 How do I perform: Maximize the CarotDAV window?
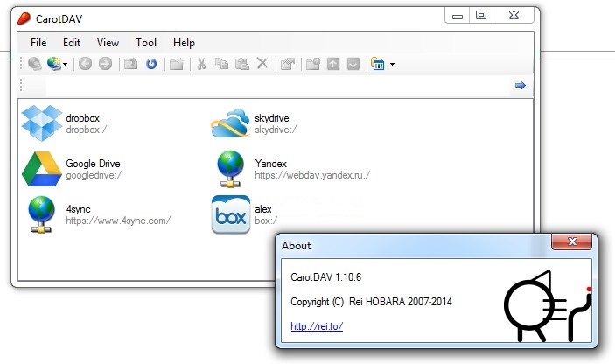[481, 15]
